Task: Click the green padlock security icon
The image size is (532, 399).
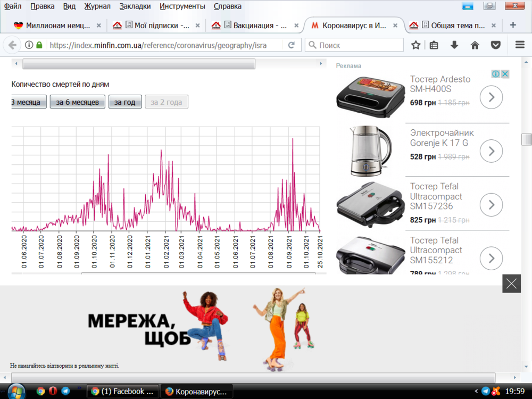Action: click(x=39, y=45)
